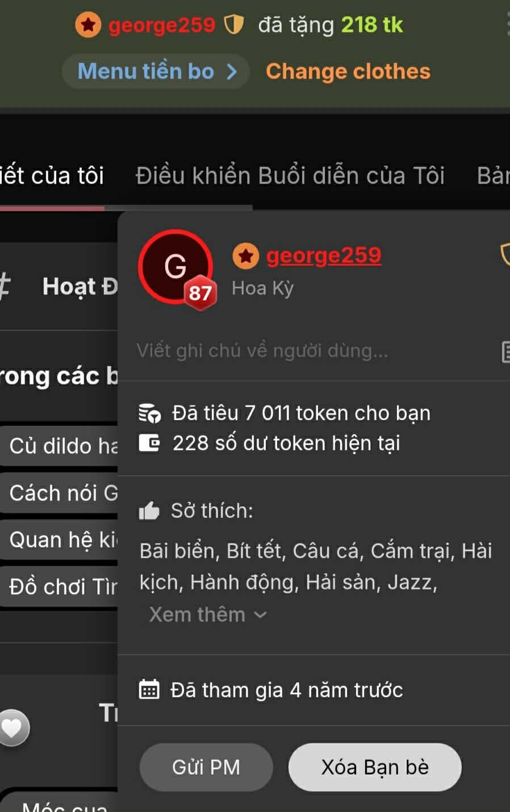The width and height of the screenshot is (510, 812).
Task: Click the shield icon in top tip message
Action: pos(233,24)
